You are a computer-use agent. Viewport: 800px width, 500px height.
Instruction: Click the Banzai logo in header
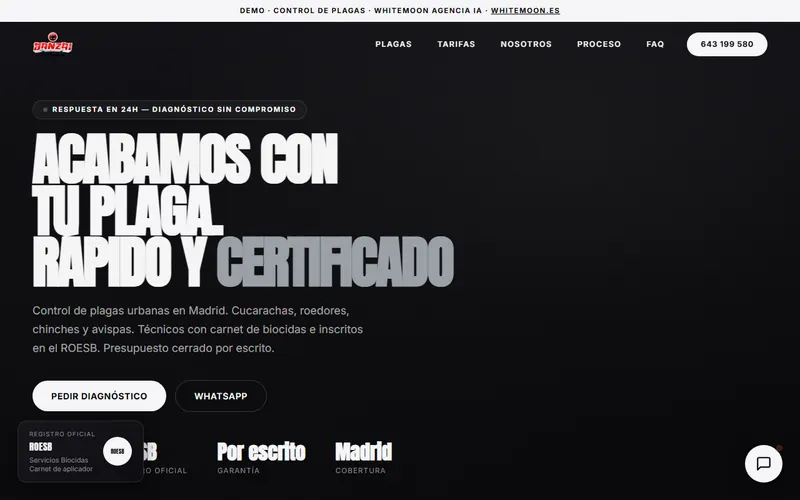pyautogui.click(x=53, y=43)
